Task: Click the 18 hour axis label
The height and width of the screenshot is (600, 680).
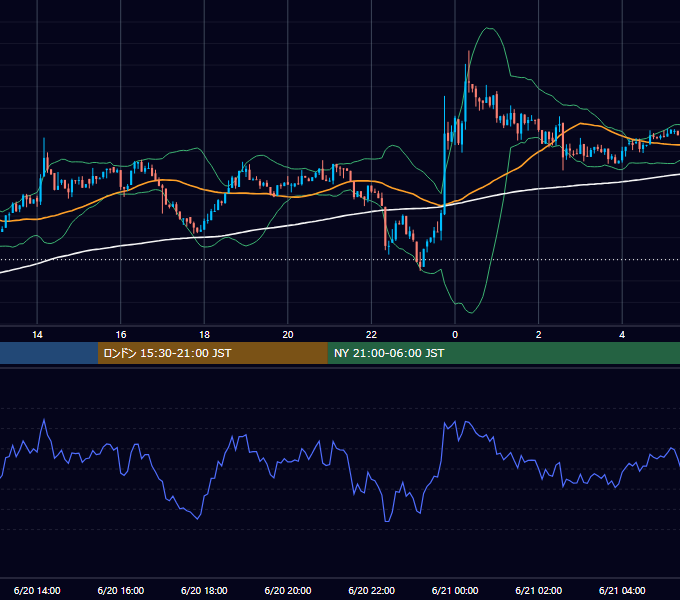Action: pyautogui.click(x=204, y=335)
